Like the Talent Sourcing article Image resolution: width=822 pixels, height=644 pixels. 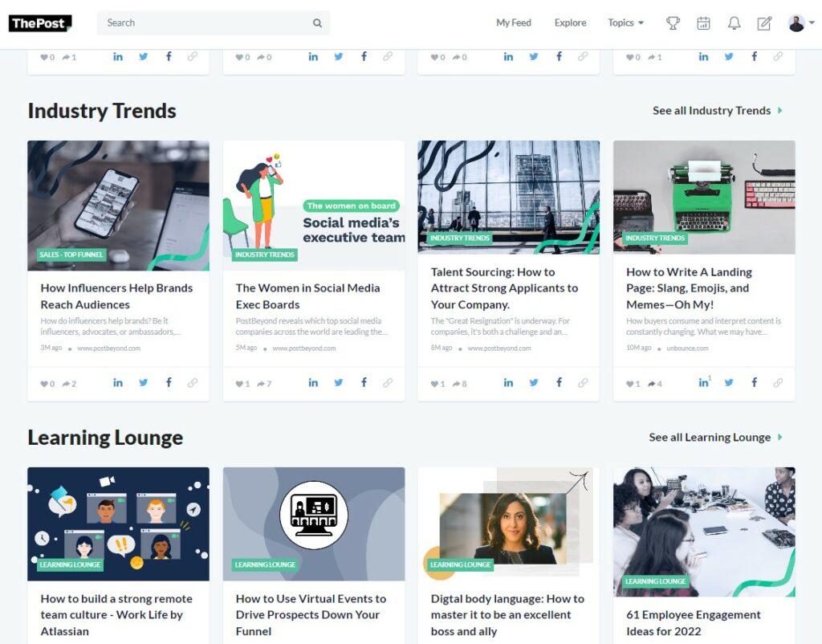pos(436,383)
